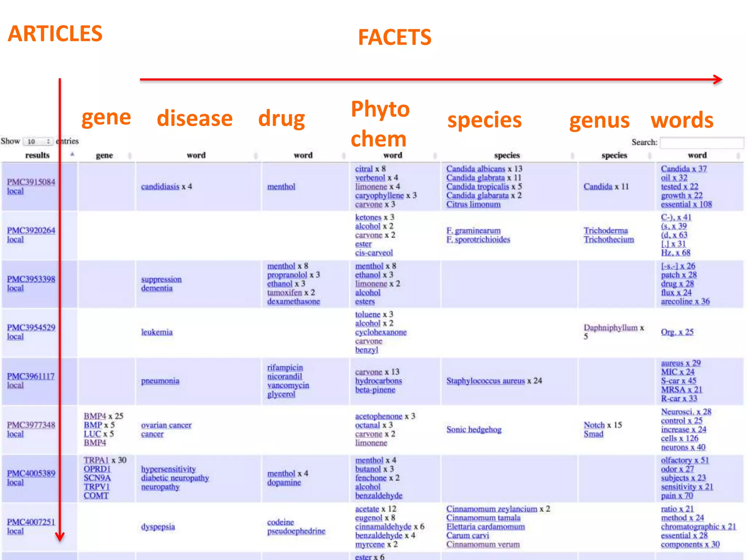Image resolution: width=747 pixels, height=560 pixels.
Task: Click the Candida albicans species link
Action: click(x=476, y=169)
